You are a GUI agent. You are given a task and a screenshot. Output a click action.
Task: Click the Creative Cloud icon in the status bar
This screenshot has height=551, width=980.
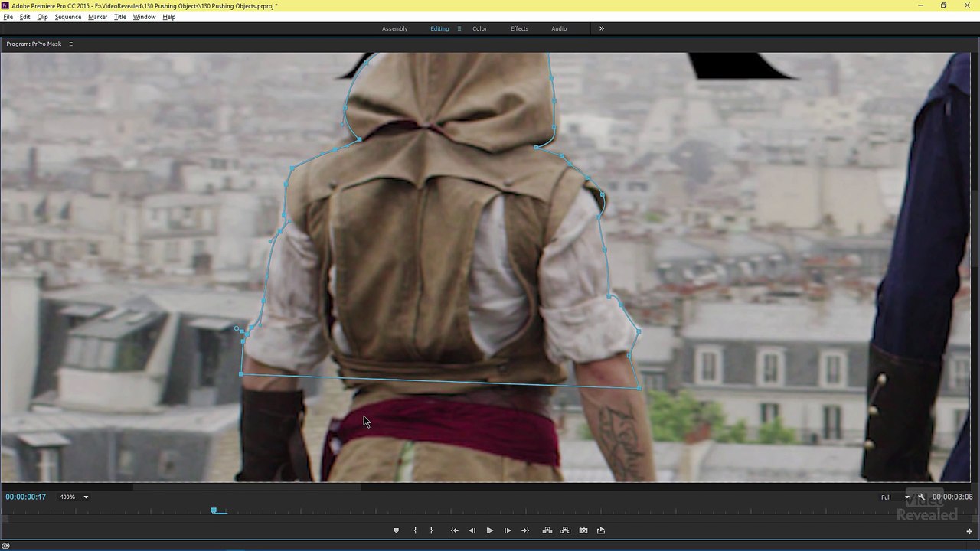tap(5, 546)
